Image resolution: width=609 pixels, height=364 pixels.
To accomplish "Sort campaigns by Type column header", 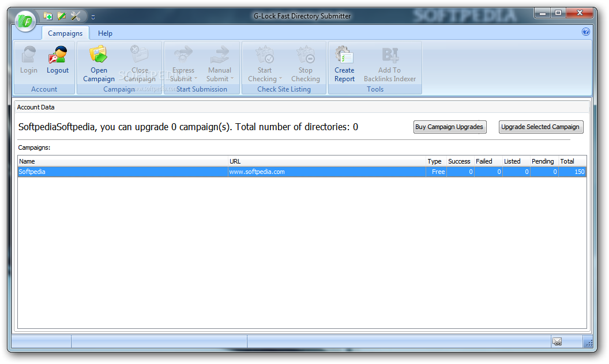I will 436,161.
